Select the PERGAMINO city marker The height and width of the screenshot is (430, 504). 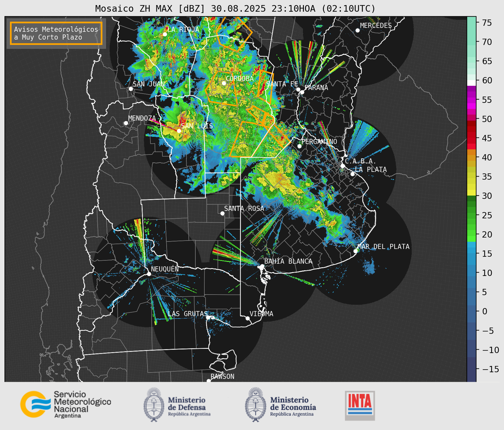tap(299, 146)
